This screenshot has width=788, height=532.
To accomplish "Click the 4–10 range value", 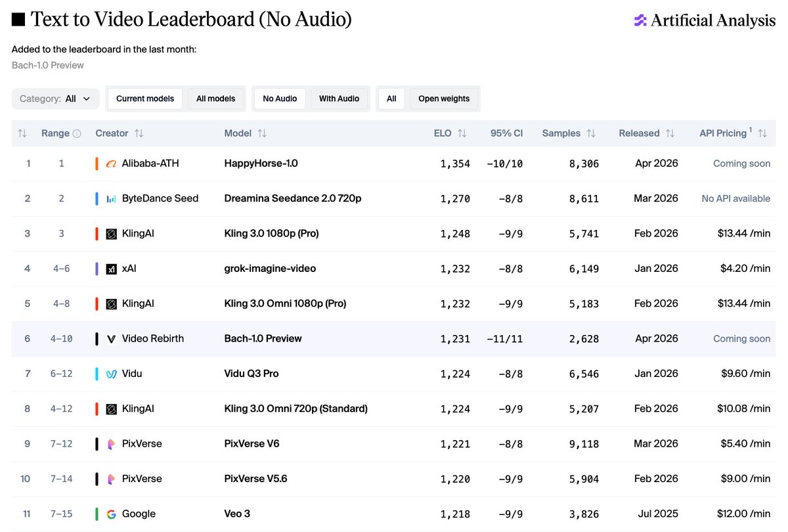I will pos(62,339).
